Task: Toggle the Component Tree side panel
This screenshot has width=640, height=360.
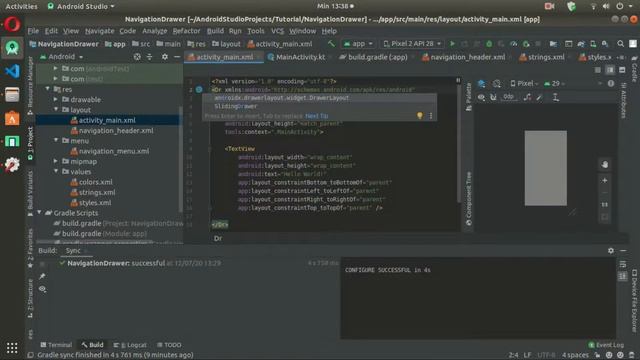Action: pos(469,198)
